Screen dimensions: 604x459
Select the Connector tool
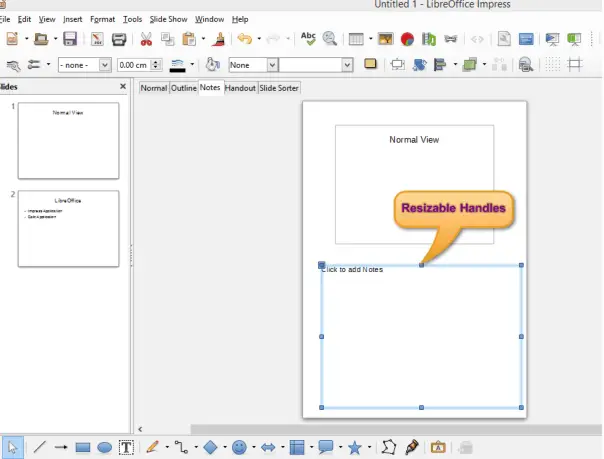[x=181, y=447]
